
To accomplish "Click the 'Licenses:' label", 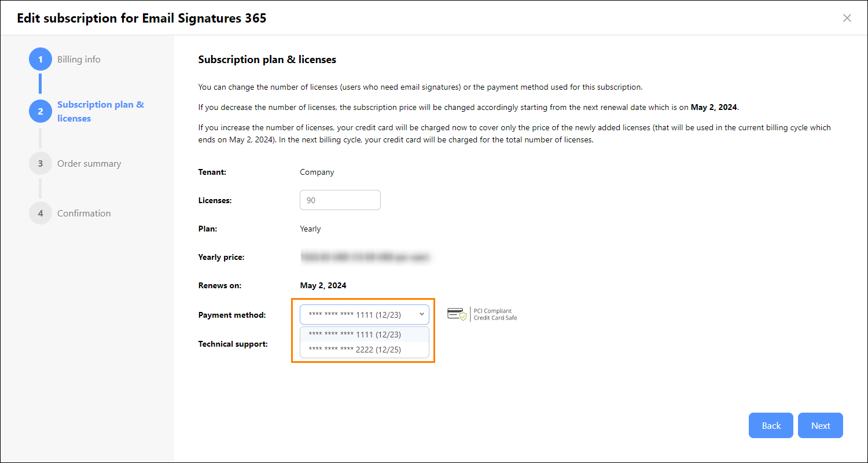I will pyautogui.click(x=215, y=200).
